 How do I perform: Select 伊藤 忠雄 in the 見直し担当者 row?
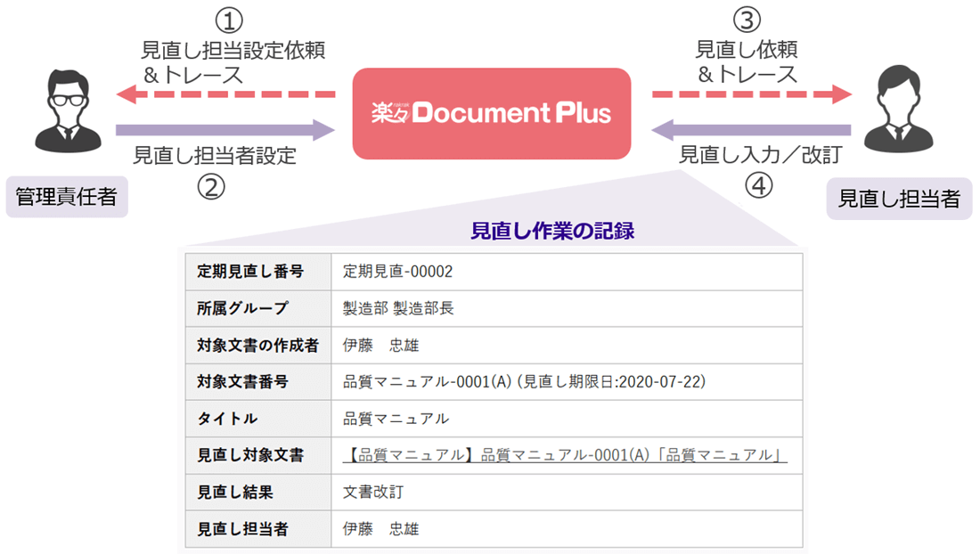coord(380,529)
